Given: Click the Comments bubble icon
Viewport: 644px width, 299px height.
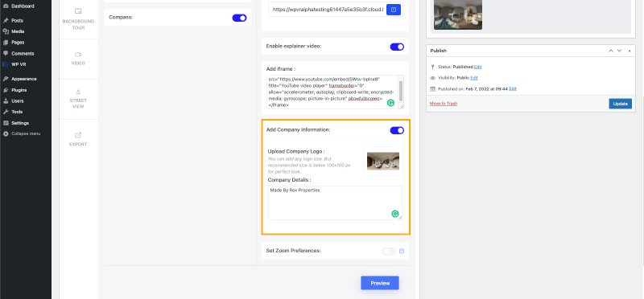Looking at the screenshot, I should (x=6, y=53).
